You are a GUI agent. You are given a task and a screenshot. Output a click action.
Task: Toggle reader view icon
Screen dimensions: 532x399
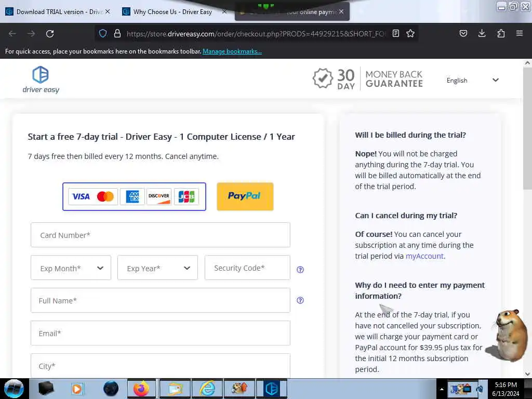coord(395,33)
